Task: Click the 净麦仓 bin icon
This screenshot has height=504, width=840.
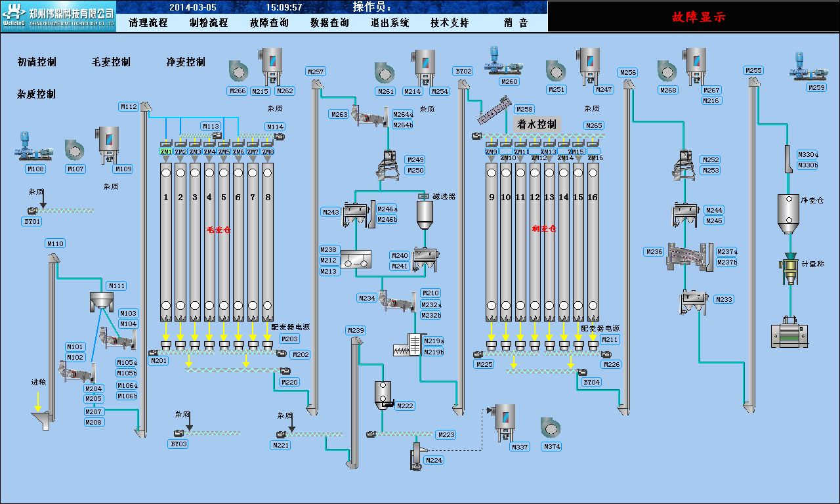Action: point(787,214)
